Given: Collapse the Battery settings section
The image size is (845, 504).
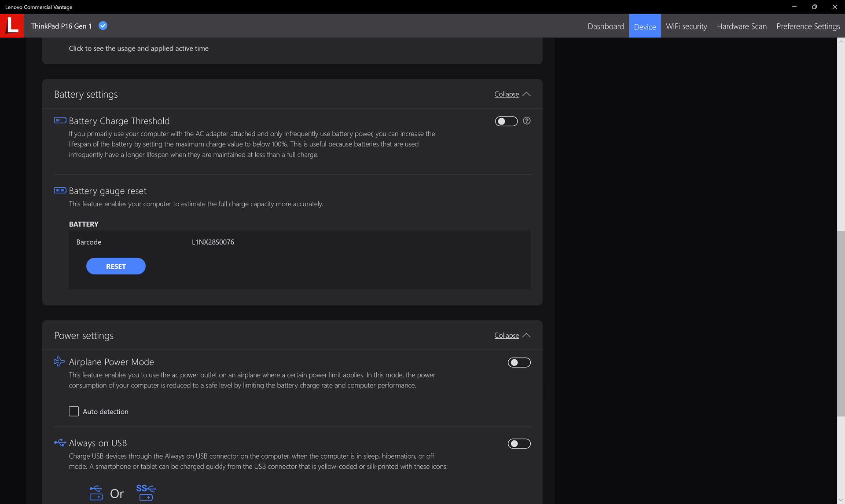Looking at the screenshot, I should (507, 94).
